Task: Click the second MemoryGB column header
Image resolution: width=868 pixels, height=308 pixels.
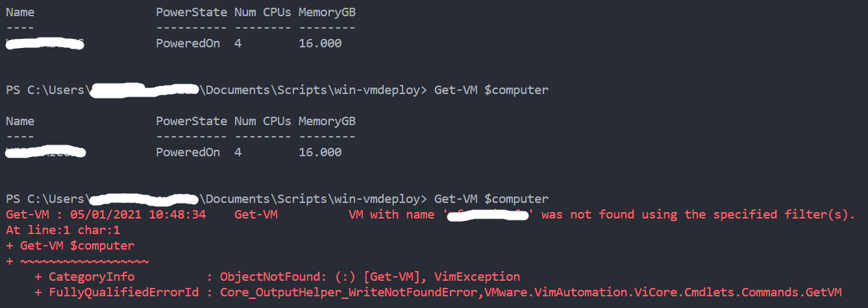Action: pos(327,121)
